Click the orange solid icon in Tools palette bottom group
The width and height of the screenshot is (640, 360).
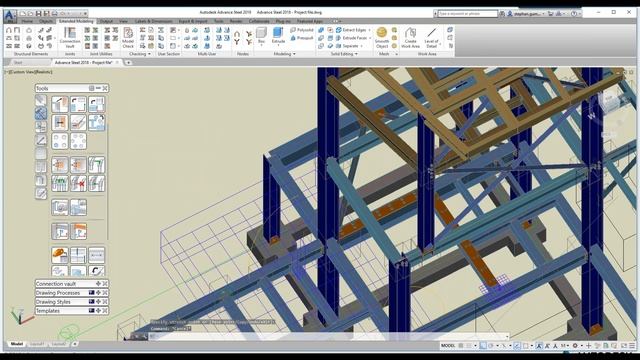pos(60,255)
